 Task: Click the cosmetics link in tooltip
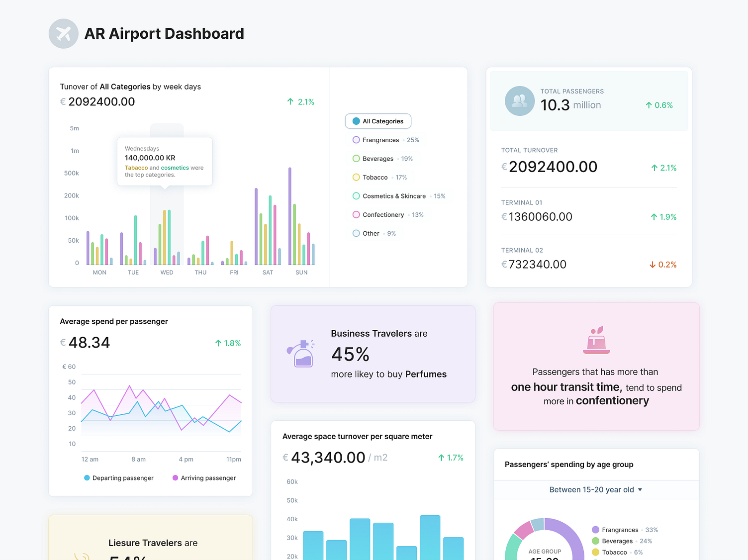tap(175, 168)
